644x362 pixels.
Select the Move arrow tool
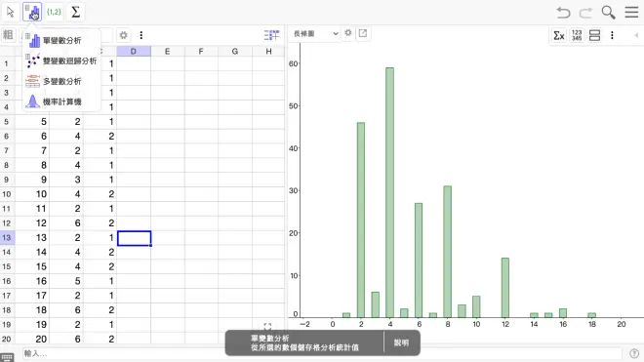11,12
